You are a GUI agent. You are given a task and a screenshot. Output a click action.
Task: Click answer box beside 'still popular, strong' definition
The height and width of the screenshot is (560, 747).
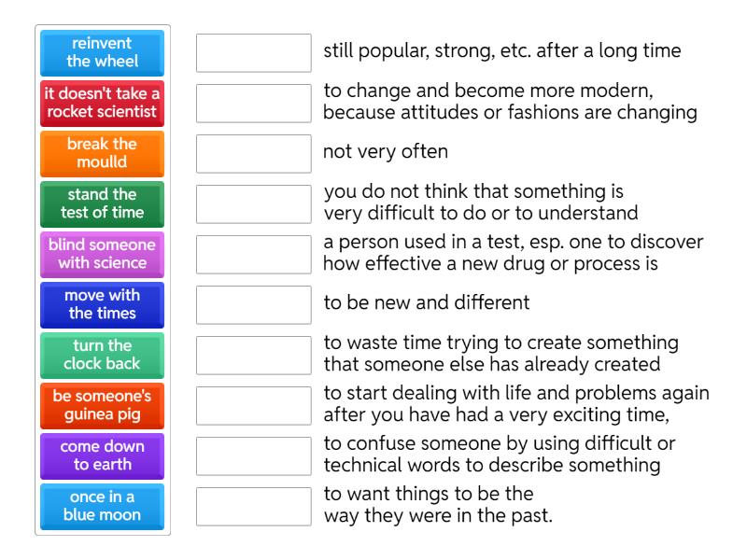click(x=254, y=53)
